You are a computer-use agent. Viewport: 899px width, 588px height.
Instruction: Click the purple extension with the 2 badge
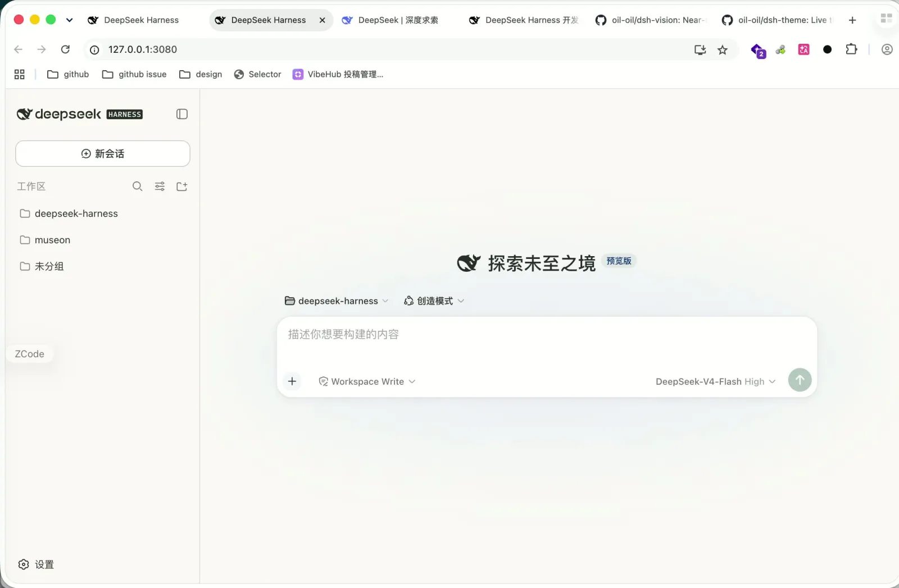tap(758, 51)
